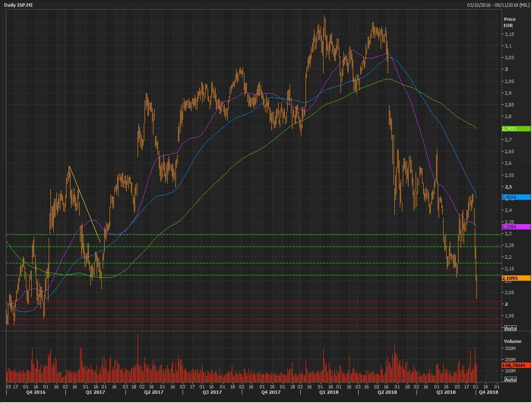This screenshot has width=532, height=403.
Task: Click the date range 03/10/2016 - 08/11/2018 label
Action: (x=498, y=5)
